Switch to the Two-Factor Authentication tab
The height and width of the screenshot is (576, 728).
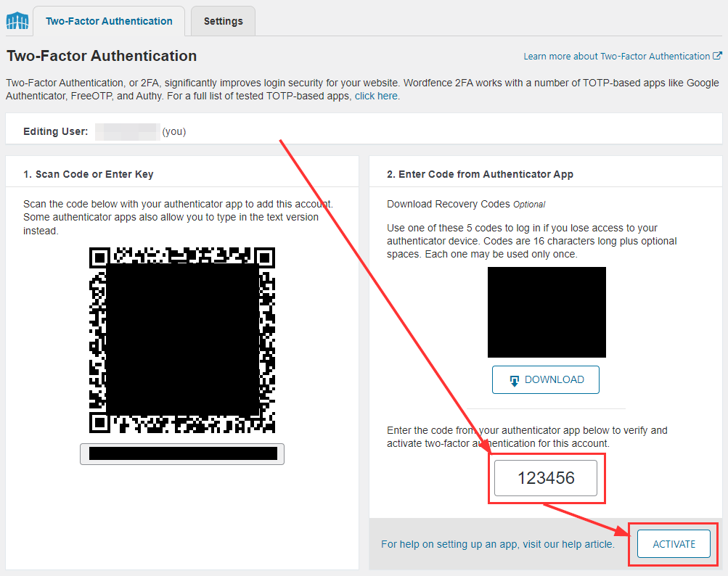point(109,21)
